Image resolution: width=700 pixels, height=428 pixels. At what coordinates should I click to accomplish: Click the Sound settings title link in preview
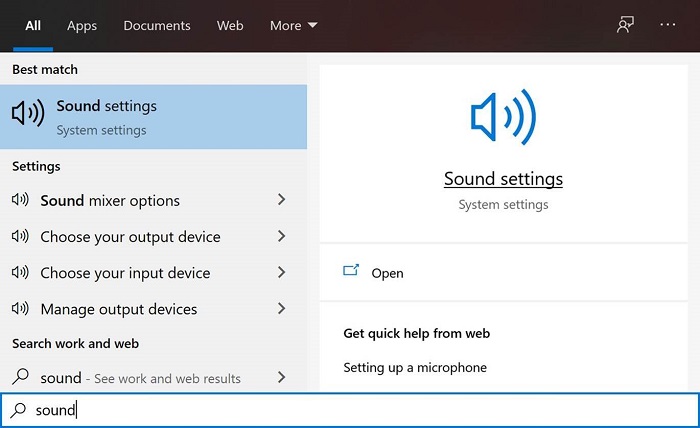(x=503, y=179)
